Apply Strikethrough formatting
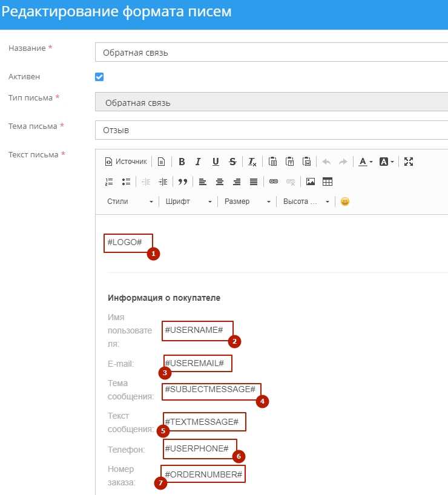The image size is (448, 495). tap(232, 162)
